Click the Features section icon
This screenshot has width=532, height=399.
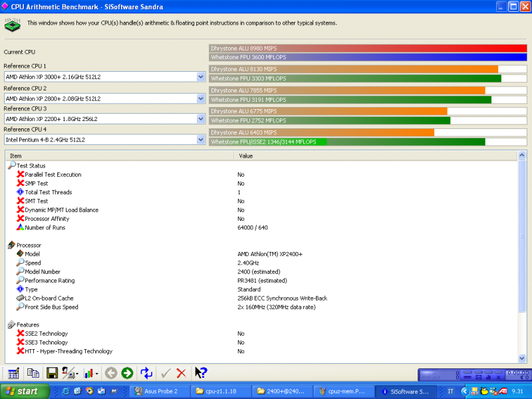tap(11, 325)
